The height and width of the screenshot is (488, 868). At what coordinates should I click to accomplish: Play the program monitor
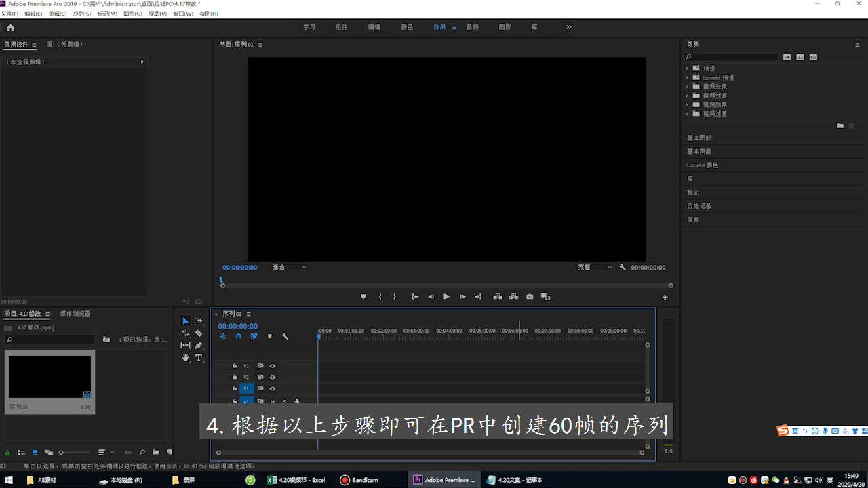point(446,297)
